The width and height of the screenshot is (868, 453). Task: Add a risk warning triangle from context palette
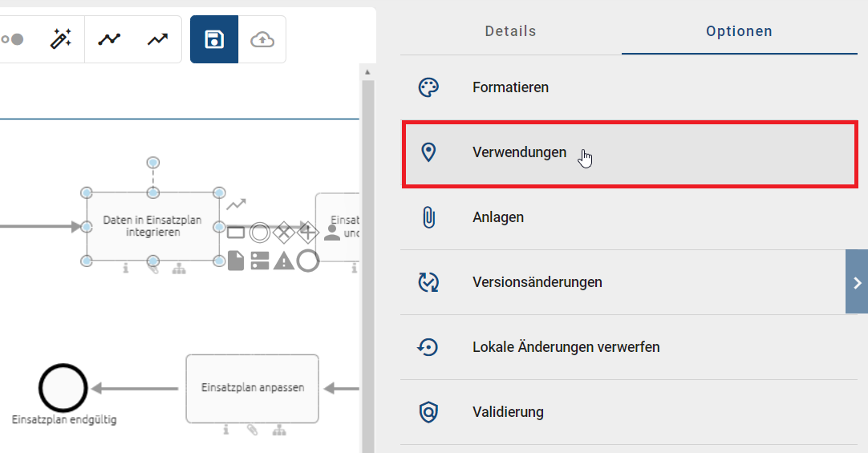(284, 261)
